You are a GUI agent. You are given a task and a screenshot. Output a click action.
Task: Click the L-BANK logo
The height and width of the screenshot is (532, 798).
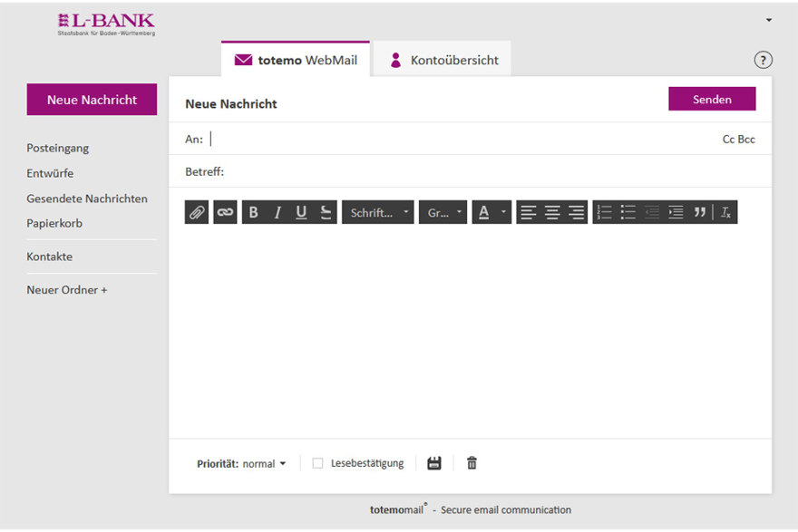click(x=106, y=24)
